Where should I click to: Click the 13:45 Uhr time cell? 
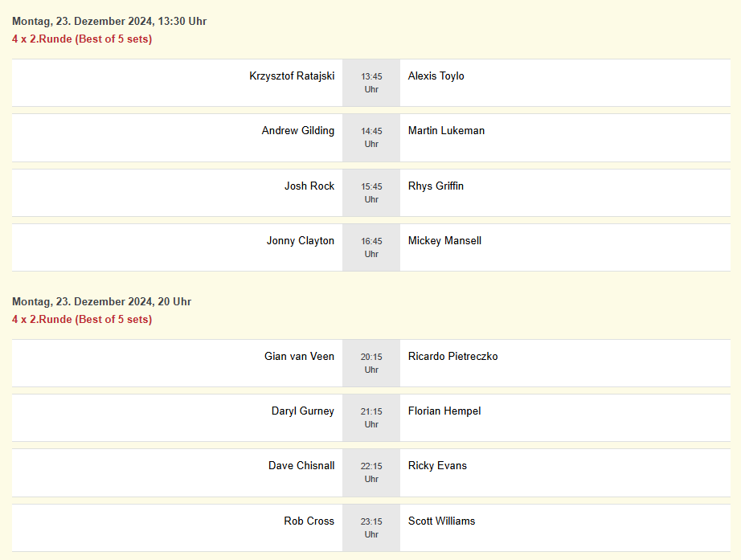371,83
